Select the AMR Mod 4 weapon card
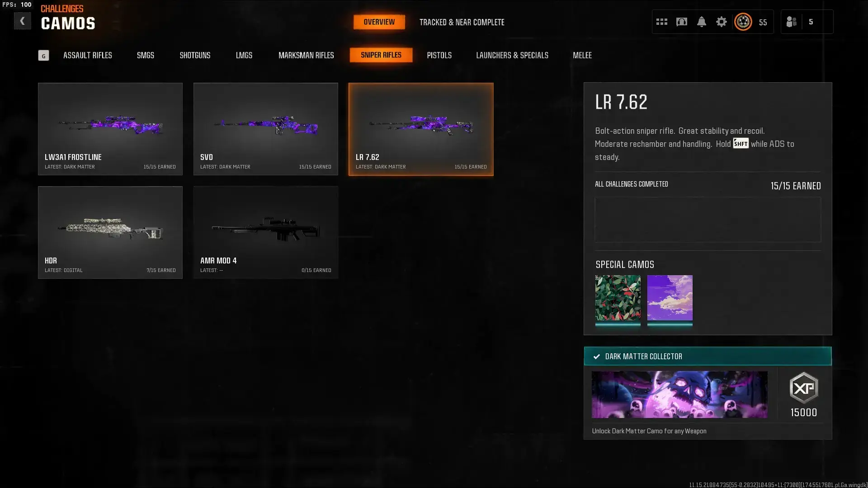The width and height of the screenshot is (868, 488). coord(266,232)
